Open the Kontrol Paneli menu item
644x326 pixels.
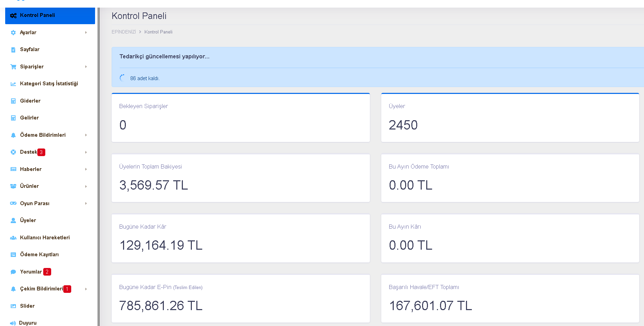point(50,16)
